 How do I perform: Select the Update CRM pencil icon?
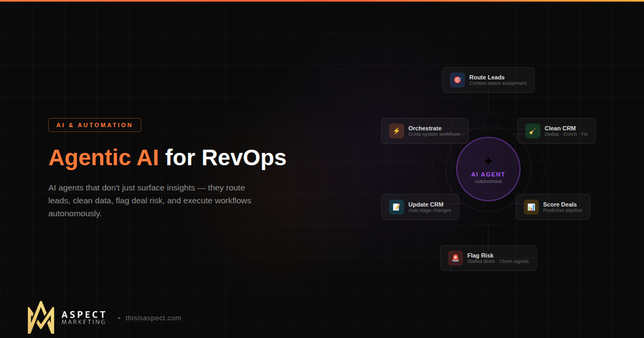[x=396, y=207]
